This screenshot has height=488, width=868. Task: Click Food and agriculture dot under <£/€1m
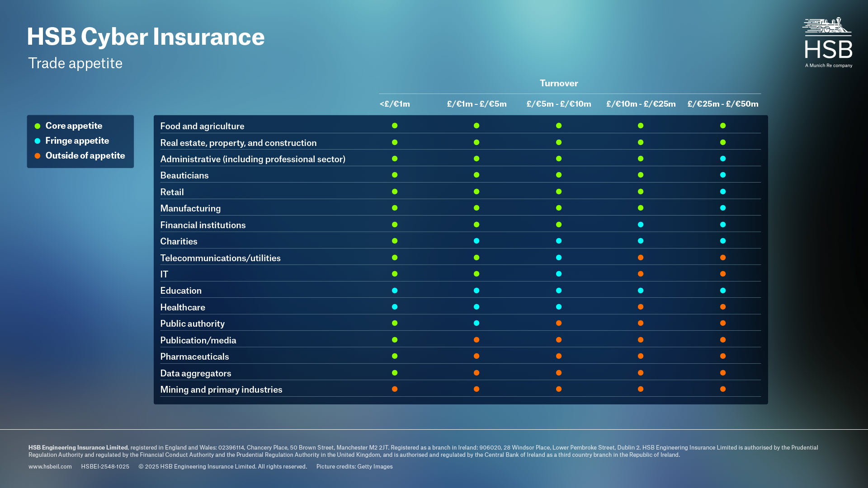[x=395, y=126]
